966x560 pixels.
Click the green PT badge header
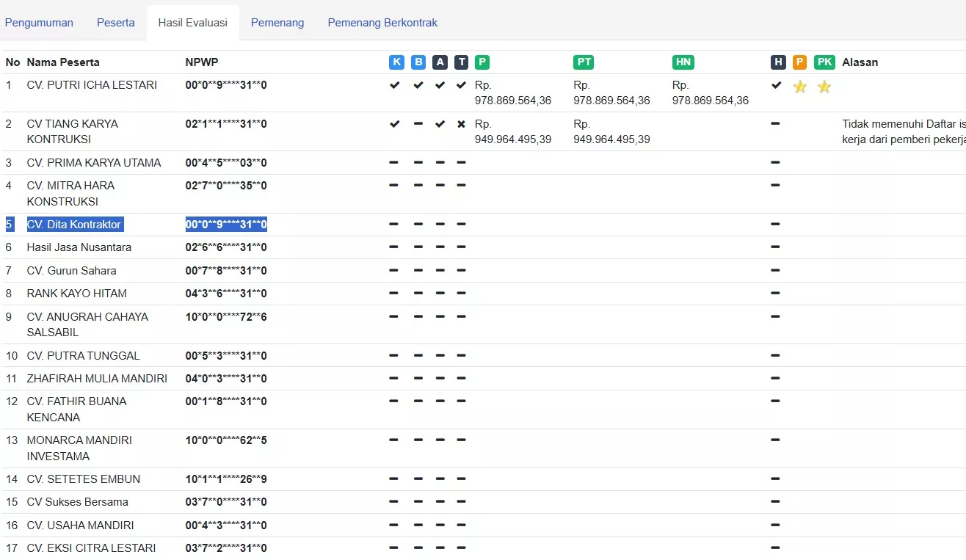pyautogui.click(x=584, y=62)
